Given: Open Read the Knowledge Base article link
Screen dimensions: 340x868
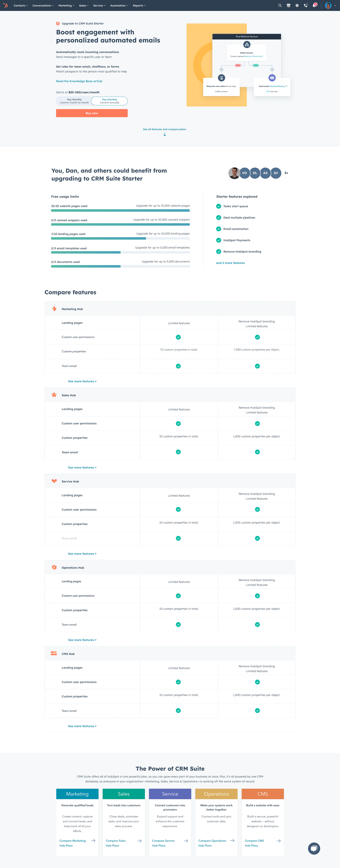Looking at the screenshot, I should click(x=79, y=81).
